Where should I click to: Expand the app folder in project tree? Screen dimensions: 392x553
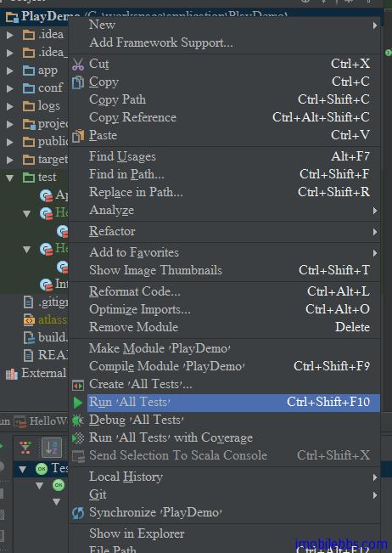pyautogui.click(x=10, y=71)
